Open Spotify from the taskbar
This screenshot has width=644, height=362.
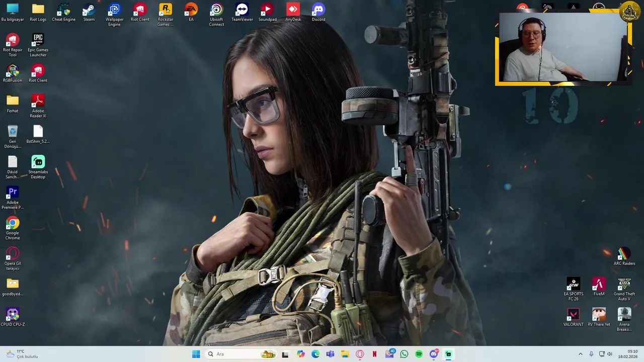[x=419, y=354]
